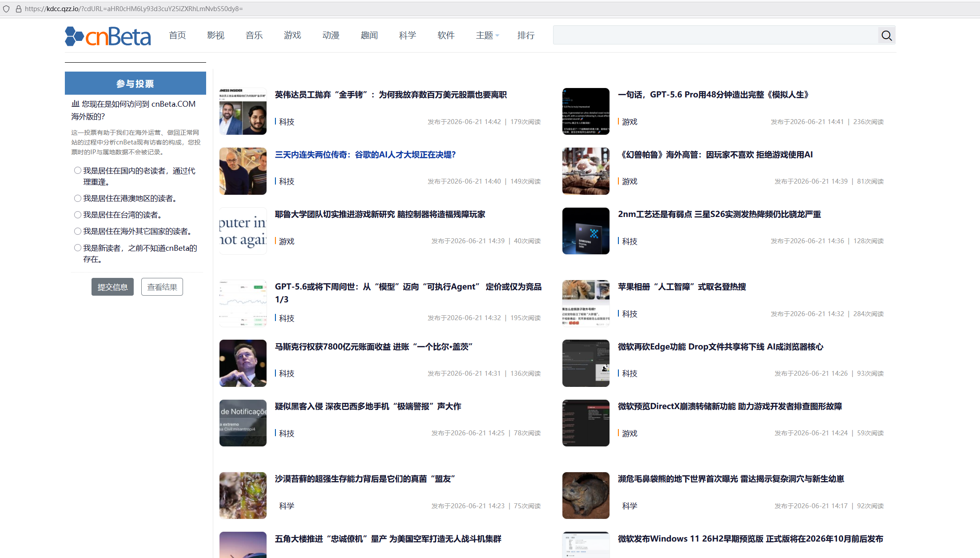Select radio: 居住在港澳地区的读者
This screenshot has width=980, height=558.
[x=78, y=198]
